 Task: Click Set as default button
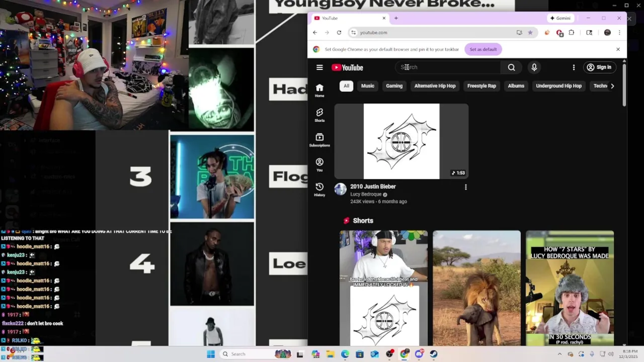pyautogui.click(x=483, y=49)
